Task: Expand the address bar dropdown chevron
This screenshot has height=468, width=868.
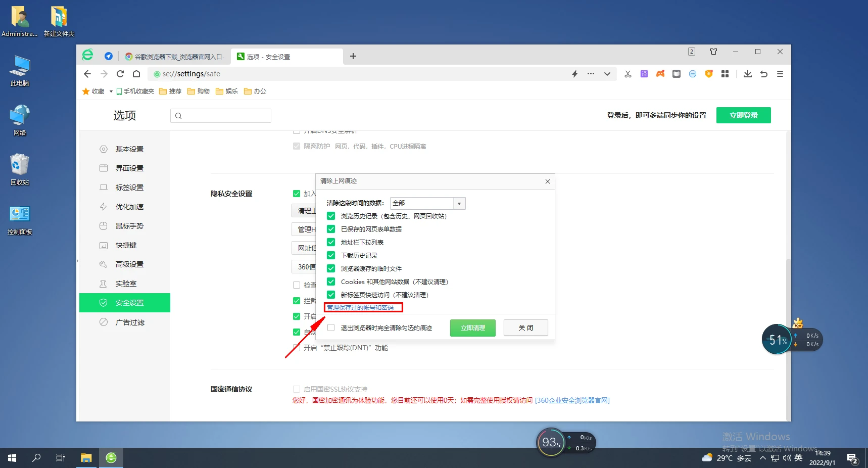Action: click(x=607, y=74)
